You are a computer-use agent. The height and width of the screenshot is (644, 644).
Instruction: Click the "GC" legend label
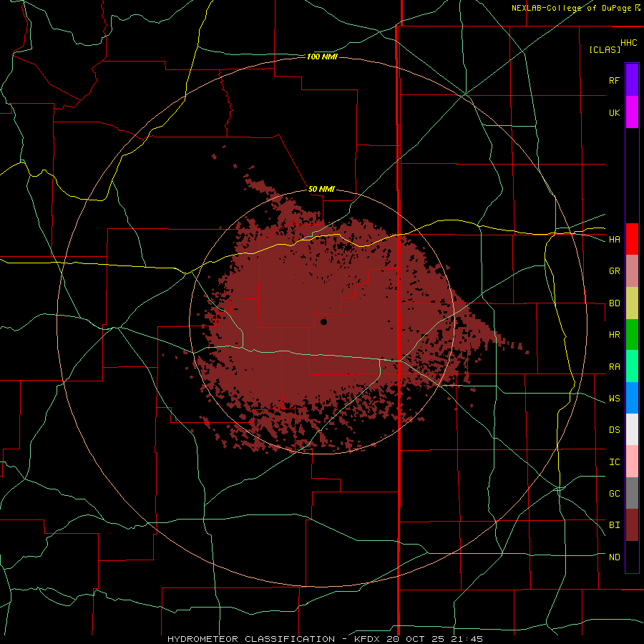[614, 493]
